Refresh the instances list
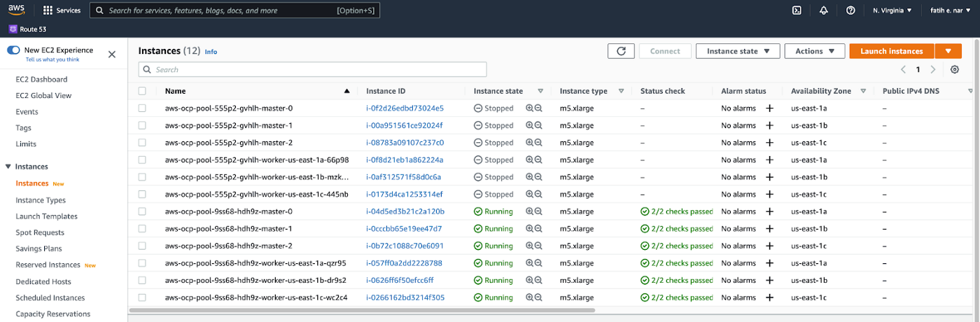980x322 pixels. point(621,51)
